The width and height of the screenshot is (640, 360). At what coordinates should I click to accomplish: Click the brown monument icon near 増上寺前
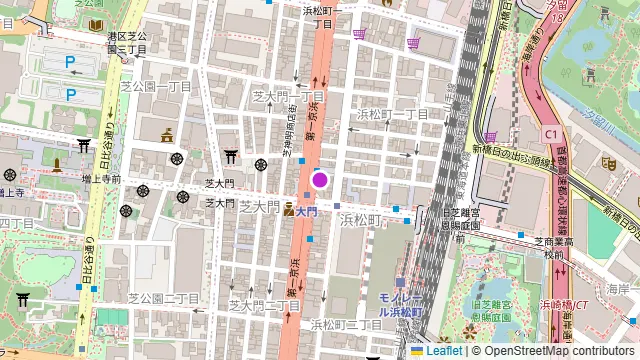click(x=57, y=165)
